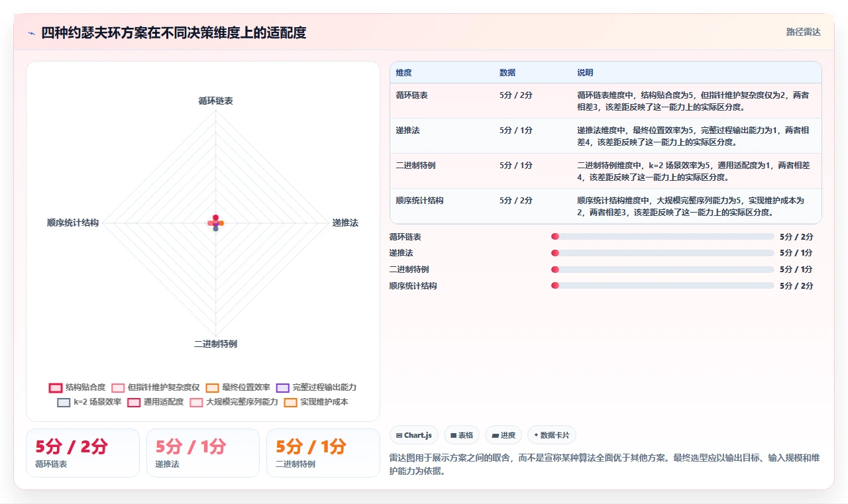848x504 pixels.
Task: Toggle the 但指针维护复杂度仅 legend series
Action: tap(156, 387)
